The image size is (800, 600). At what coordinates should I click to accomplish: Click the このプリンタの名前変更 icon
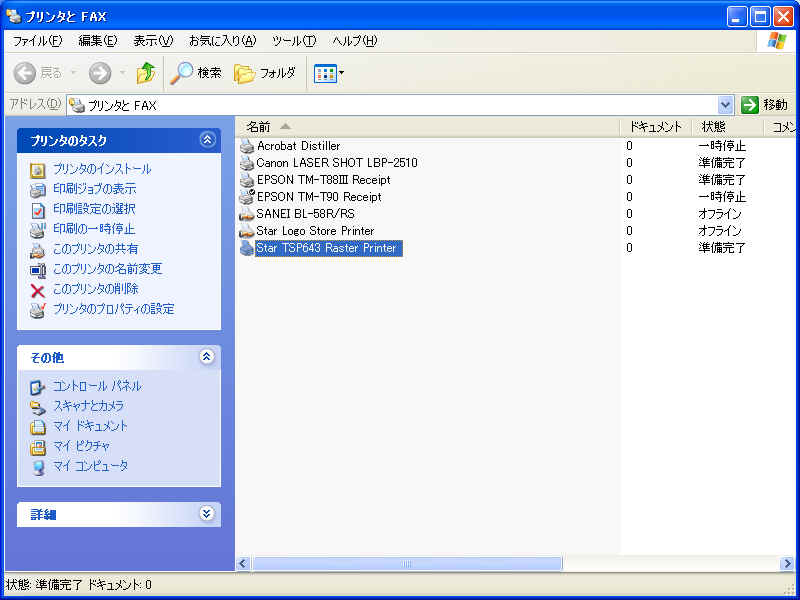38,270
